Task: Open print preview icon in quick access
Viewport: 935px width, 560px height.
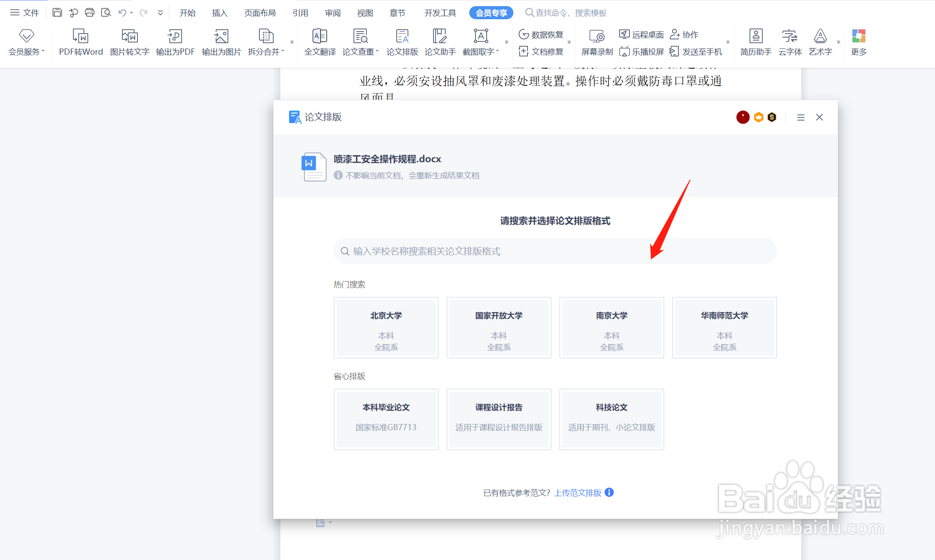Action: [106, 13]
